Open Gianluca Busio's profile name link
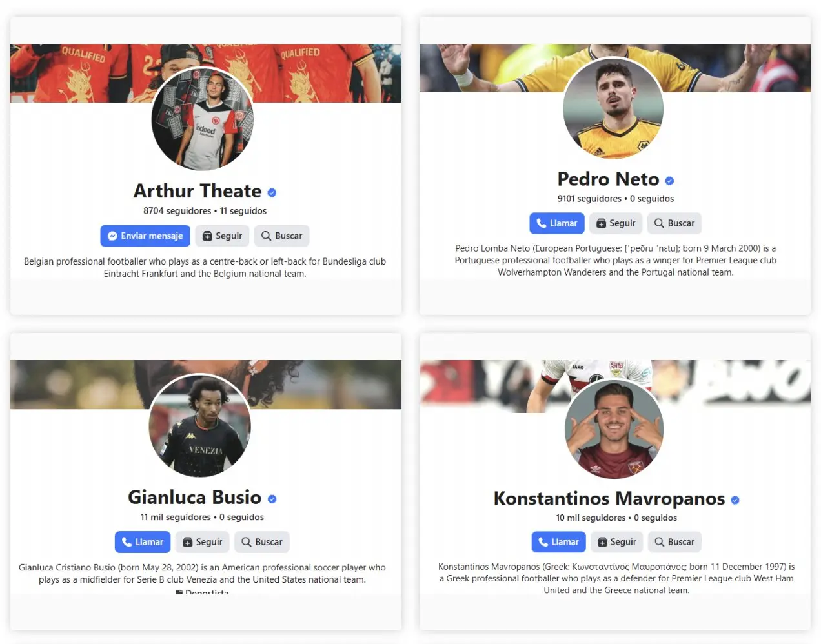The height and width of the screenshot is (644, 821). tap(194, 498)
